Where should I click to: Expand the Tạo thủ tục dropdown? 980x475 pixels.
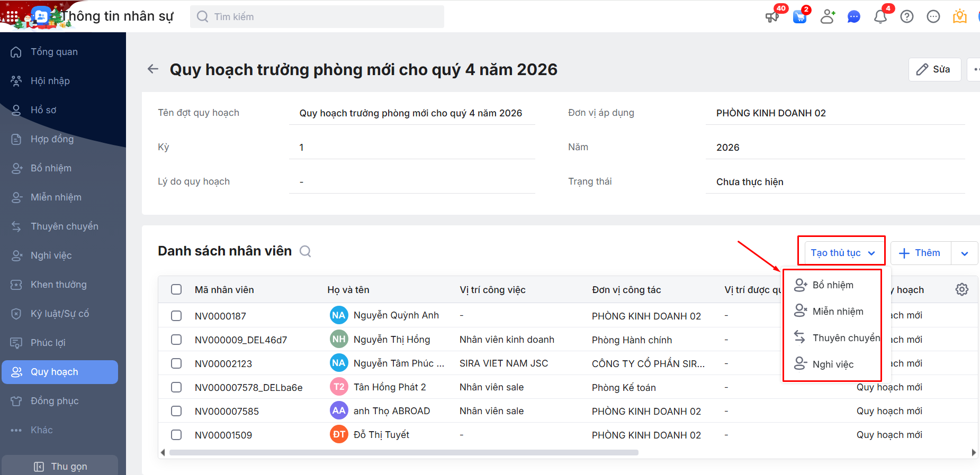click(842, 253)
